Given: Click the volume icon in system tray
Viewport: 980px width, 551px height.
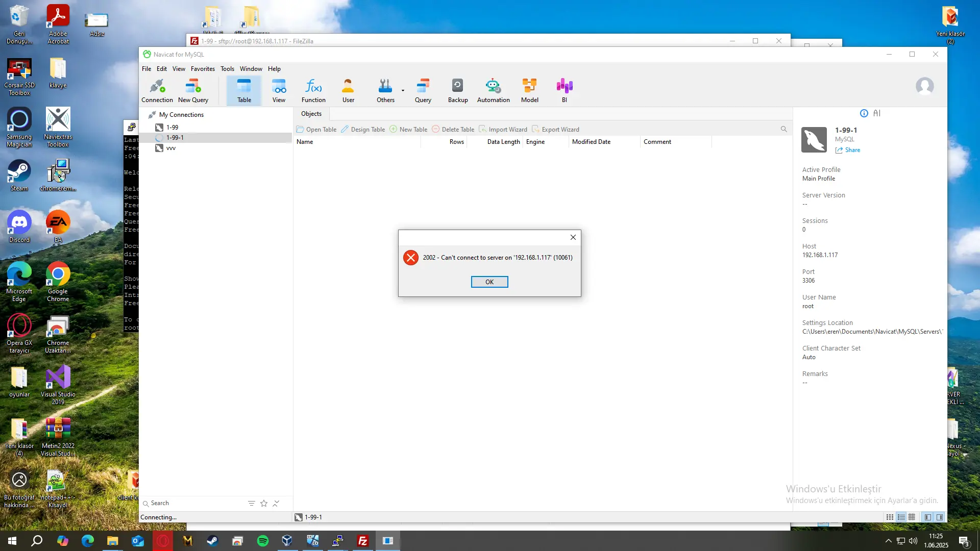Looking at the screenshot, I should [x=913, y=541].
